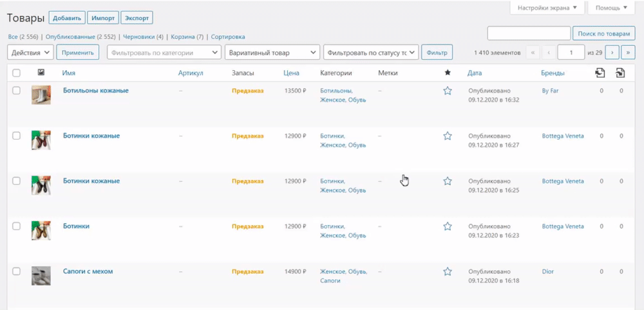This screenshot has width=644, height=310.
Task: Click the product search input field
Action: pyautogui.click(x=529, y=33)
